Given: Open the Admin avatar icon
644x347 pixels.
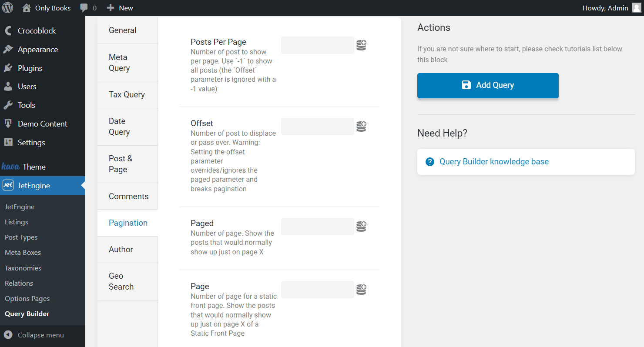Looking at the screenshot, I should tap(637, 8).
